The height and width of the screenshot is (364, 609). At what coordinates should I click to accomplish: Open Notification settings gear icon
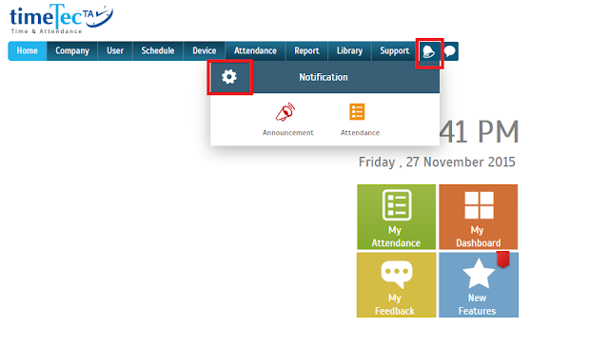coord(229,77)
